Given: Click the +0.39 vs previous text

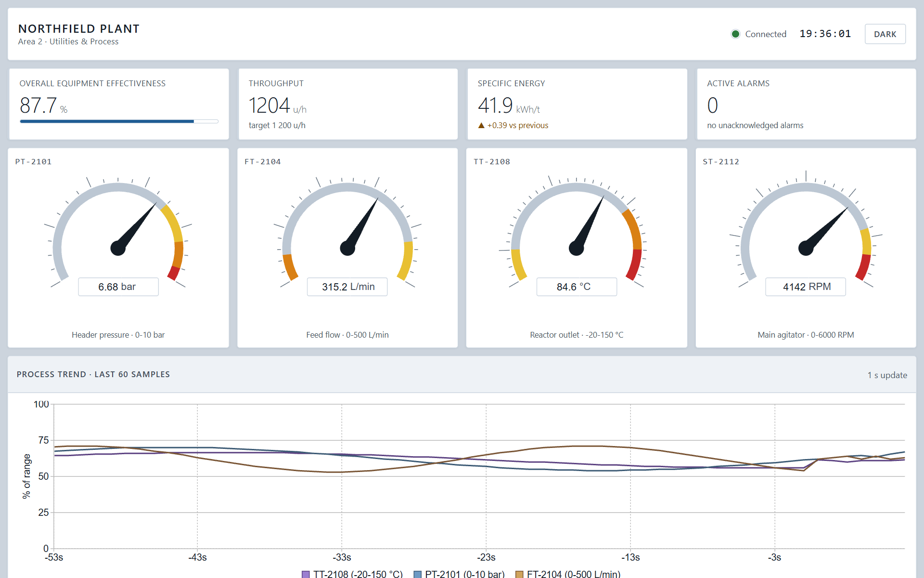Looking at the screenshot, I should (x=518, y=125).
